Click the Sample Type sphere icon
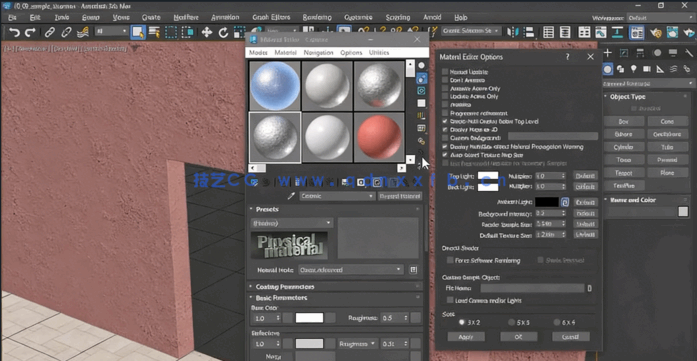Screen dimensions: 697x361 [x=421, y=65]
